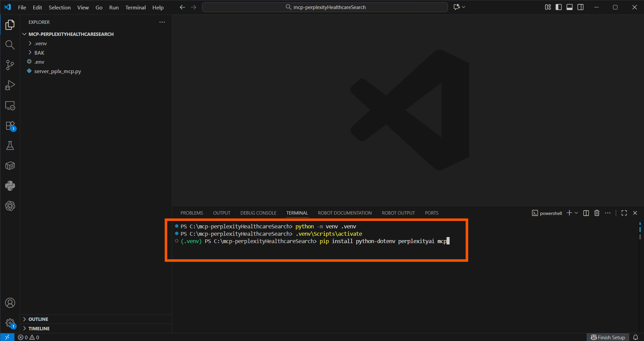Open the Source Control view
Image resolution: width=644 pixels, height=341 pixels.
(10, 65)
